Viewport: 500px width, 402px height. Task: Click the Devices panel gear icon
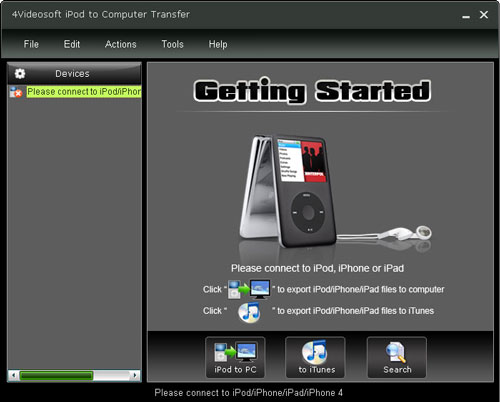(x=20, y=74)
